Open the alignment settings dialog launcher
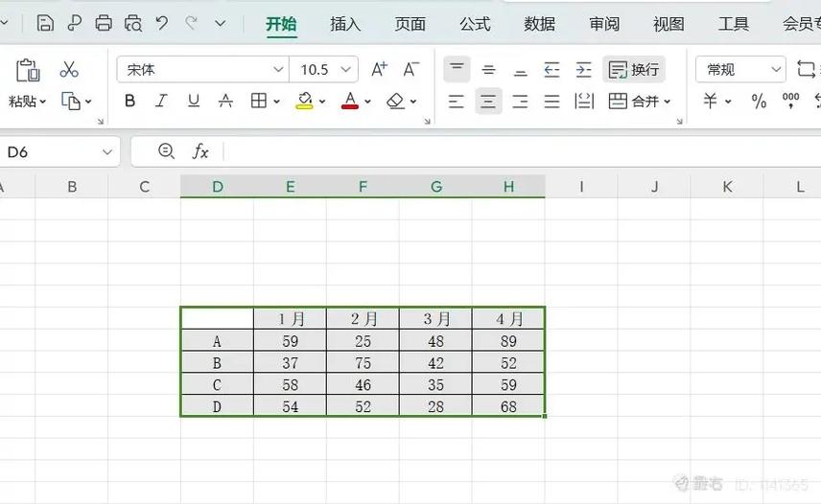 (x=680, y=122)
